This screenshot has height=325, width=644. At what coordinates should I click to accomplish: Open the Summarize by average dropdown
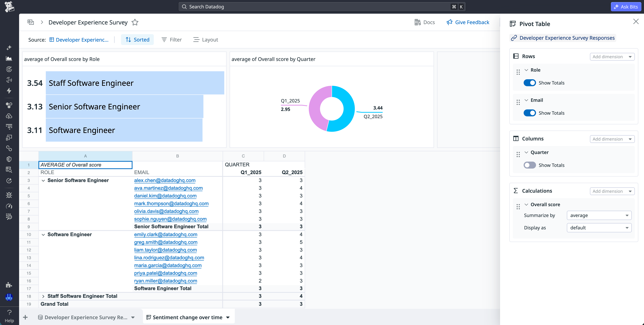(599, 215)
